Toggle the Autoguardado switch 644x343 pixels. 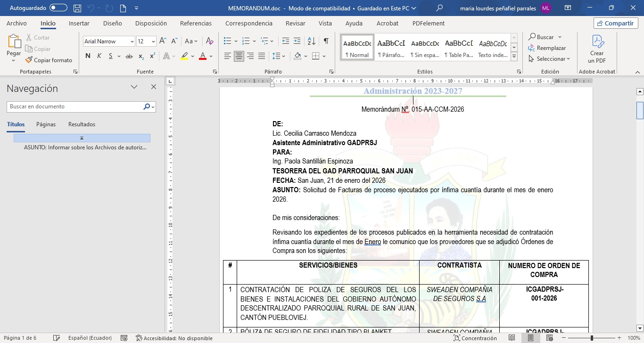click(x=58, y=8)
